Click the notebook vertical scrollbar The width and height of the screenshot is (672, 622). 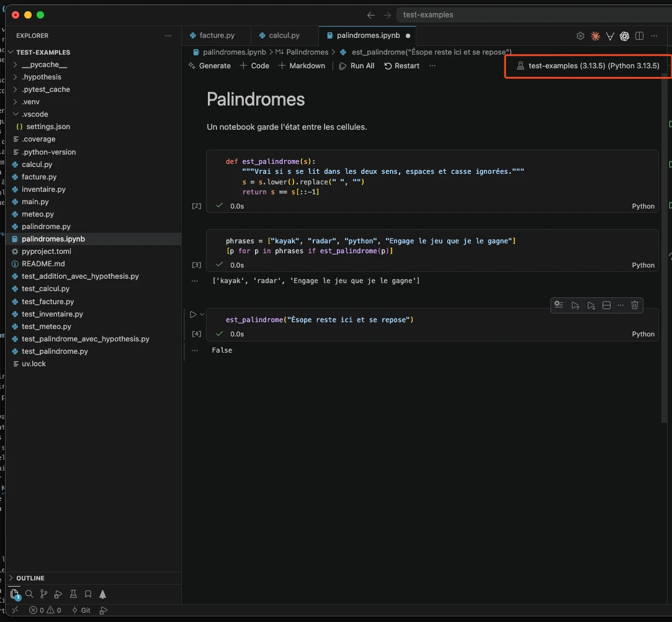665,249
